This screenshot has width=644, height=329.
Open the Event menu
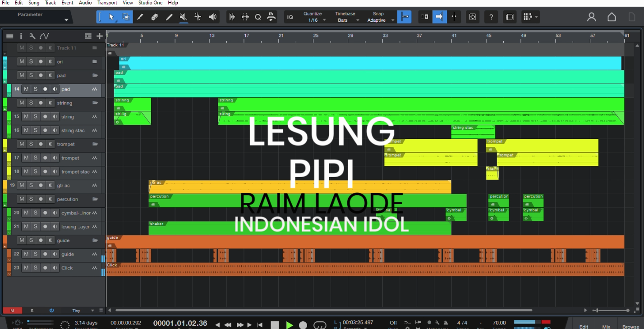pos(67,3)
